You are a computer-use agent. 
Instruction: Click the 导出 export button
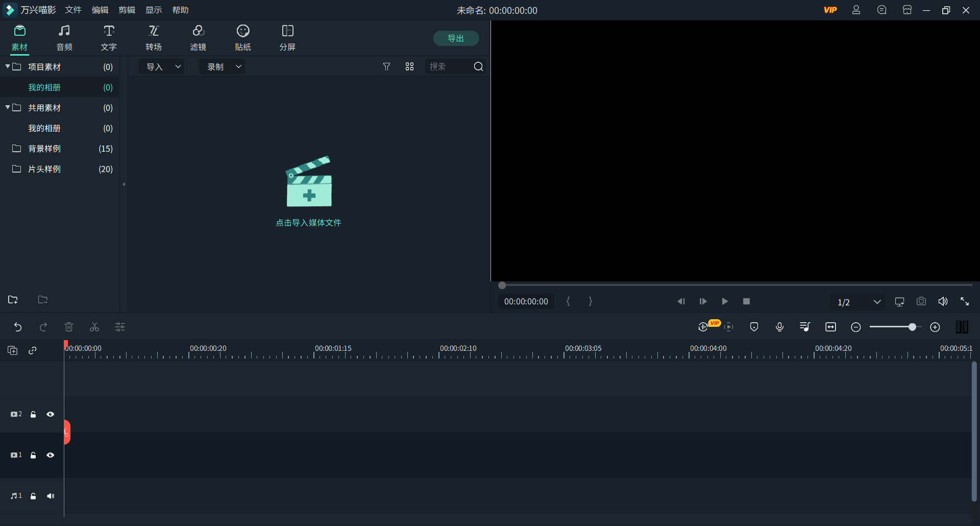(x=455, y=38)
